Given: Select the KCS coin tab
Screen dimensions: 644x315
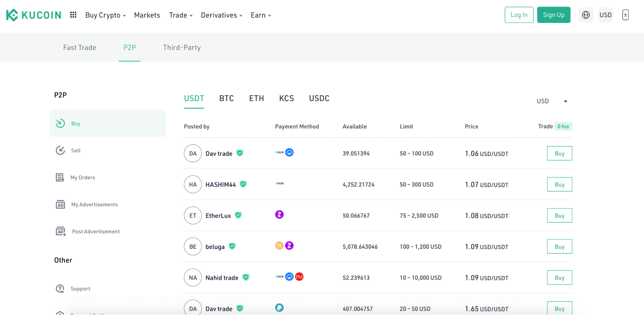Looking at the screenshot, I should tap(286, 98).
